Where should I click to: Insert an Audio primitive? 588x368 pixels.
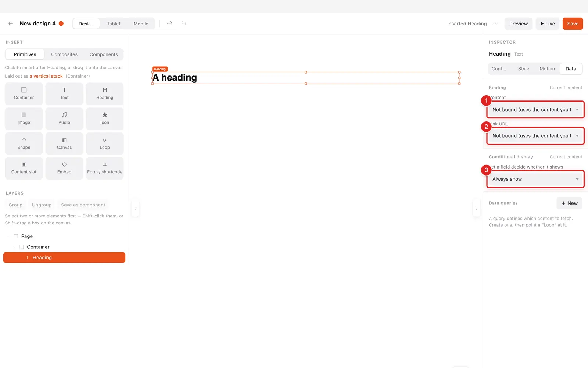click(64, 118)
